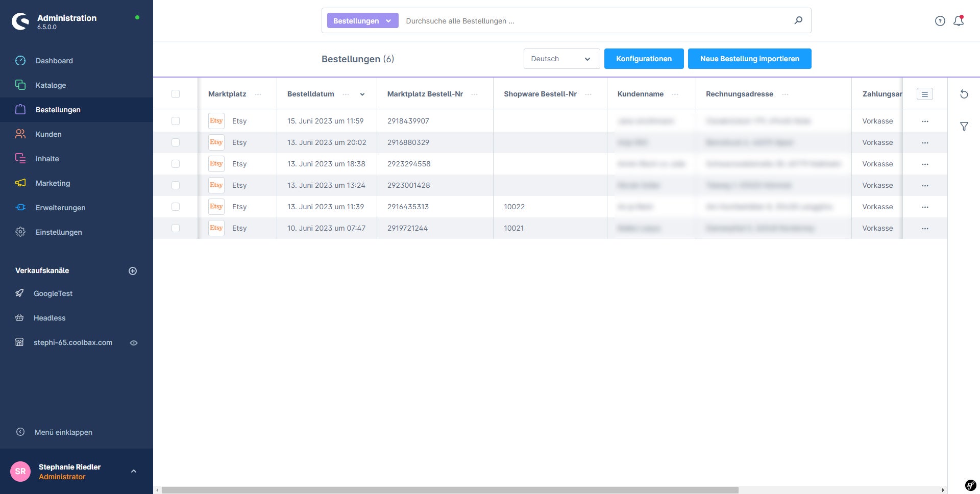Click the Etsy logo of order 2918439907
This screenshot has height=494, width=980.
(x=216, y=121)
